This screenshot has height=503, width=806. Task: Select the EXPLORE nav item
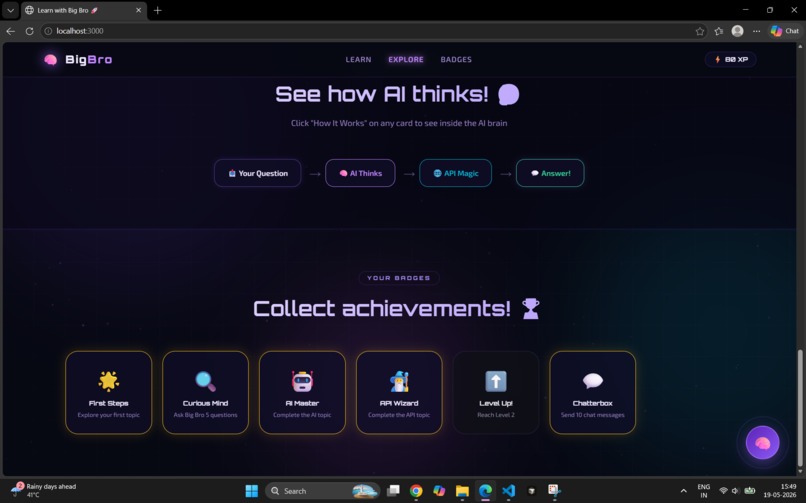[406, 60]
